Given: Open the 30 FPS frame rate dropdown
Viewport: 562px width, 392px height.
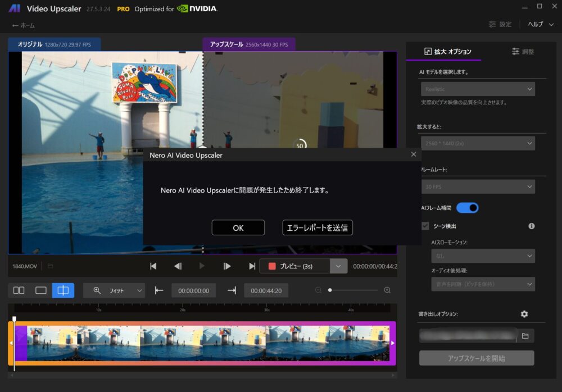Looking at the screenshot, I should click(x=478, y=186).
